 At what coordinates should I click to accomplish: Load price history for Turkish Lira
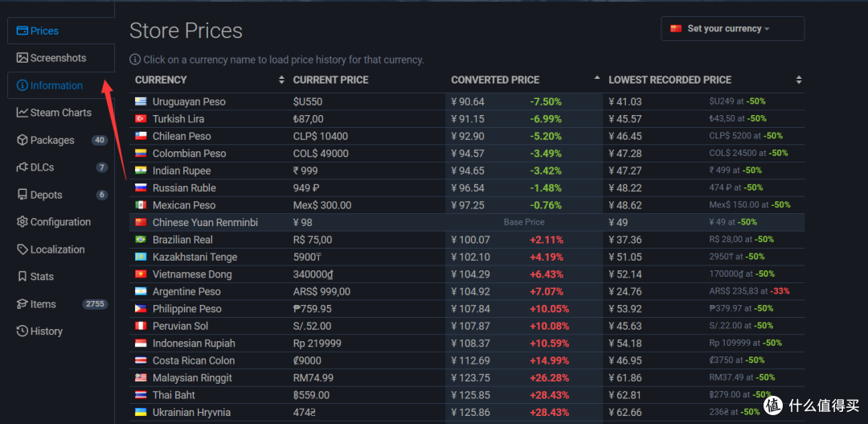click(178, 119)
